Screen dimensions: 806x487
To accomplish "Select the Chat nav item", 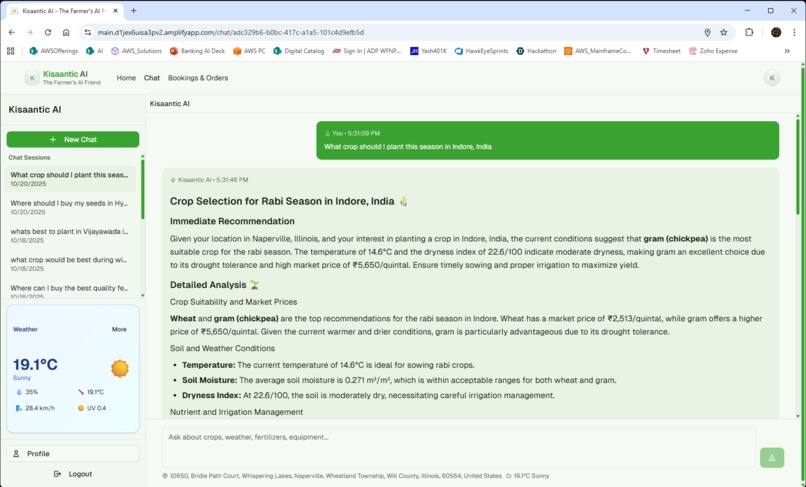I will click(152, 78).
